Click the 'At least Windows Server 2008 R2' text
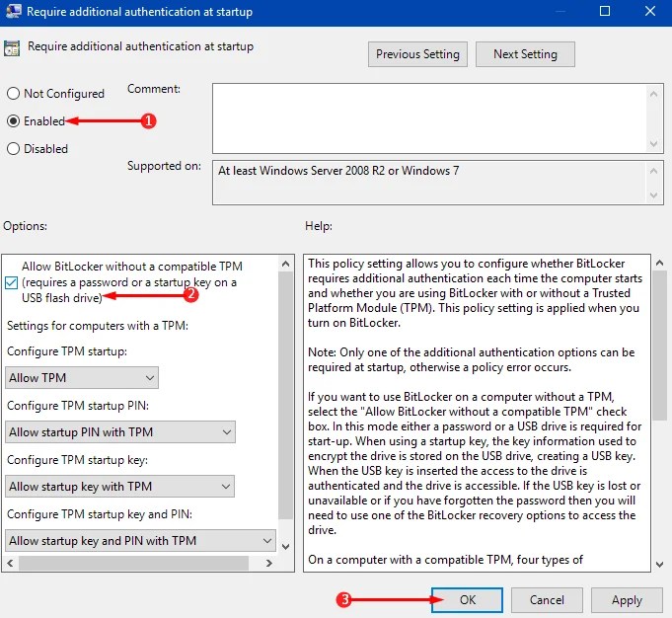This screenshot has width=672, height=618. click(x=338, y=171)
